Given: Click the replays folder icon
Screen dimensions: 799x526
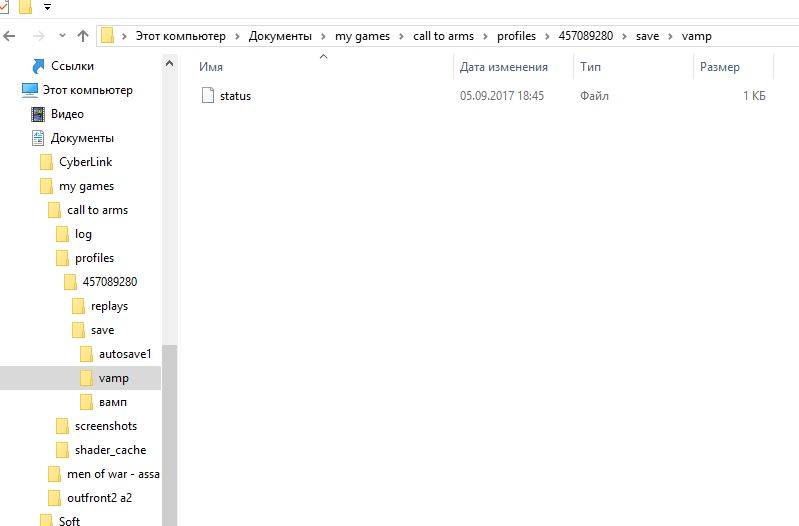Looking at the screenshot, I should point(78,306).
